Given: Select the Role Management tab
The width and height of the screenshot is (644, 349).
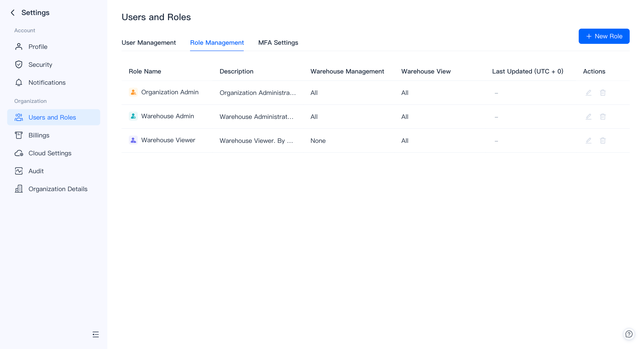Looking at the screenshot, I should (217, 43).
